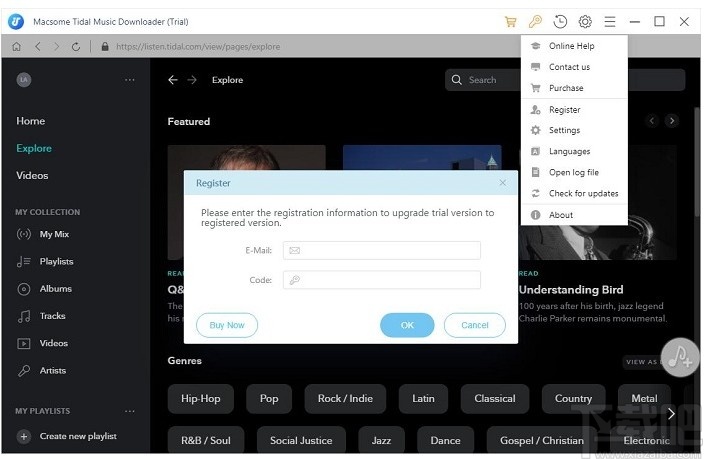Open the three-dot menu beside the avatar

pyautogui.click(x=129, y=80)
